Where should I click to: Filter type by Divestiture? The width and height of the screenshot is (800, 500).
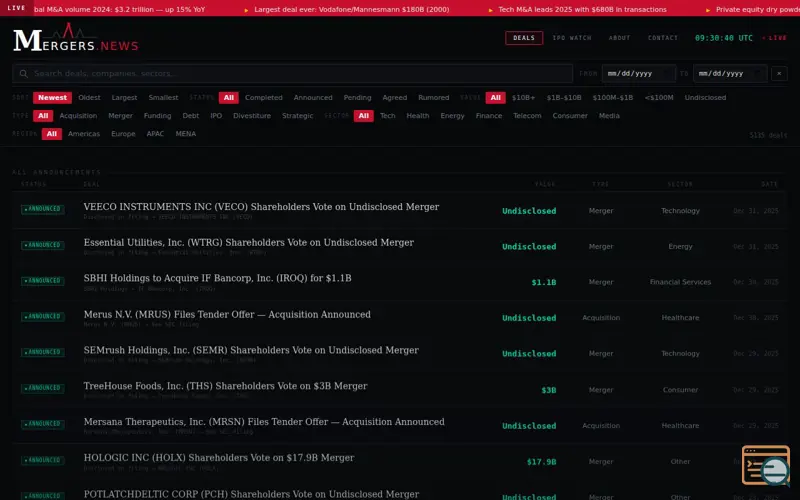(x=252, y=116)
